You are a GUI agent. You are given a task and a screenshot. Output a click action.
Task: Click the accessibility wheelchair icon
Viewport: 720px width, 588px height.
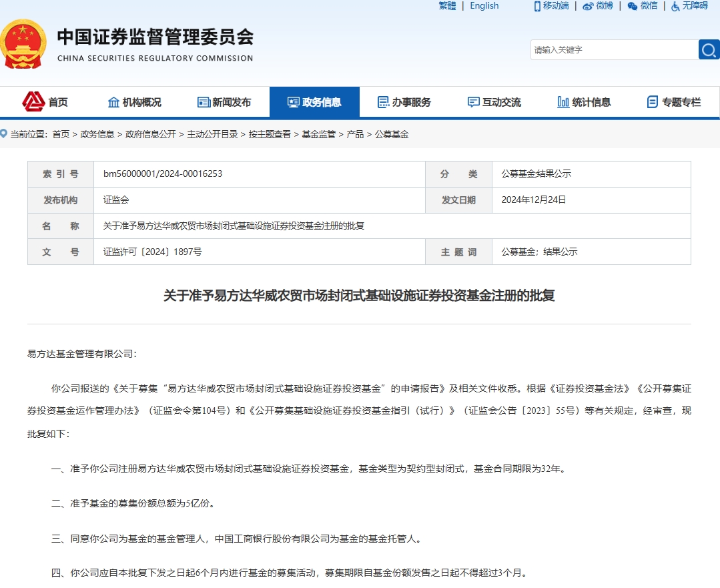pos(675,6)
